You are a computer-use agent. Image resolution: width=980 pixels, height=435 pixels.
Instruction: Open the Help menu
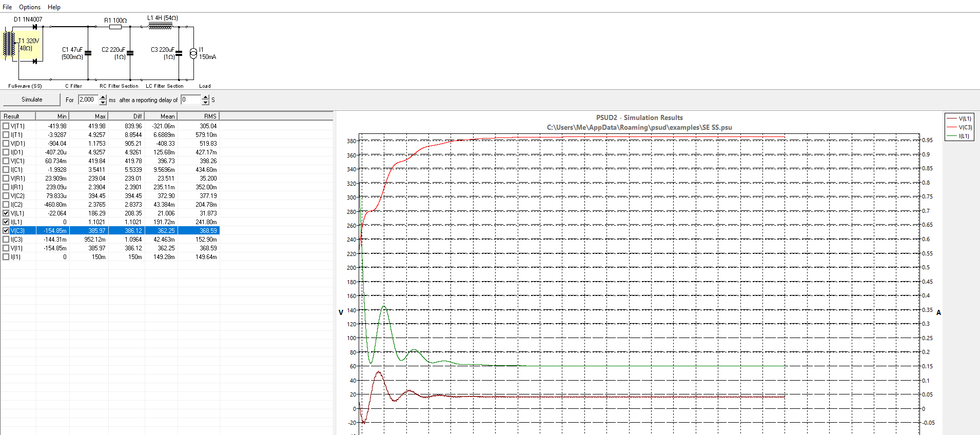[x=54, y=7]
